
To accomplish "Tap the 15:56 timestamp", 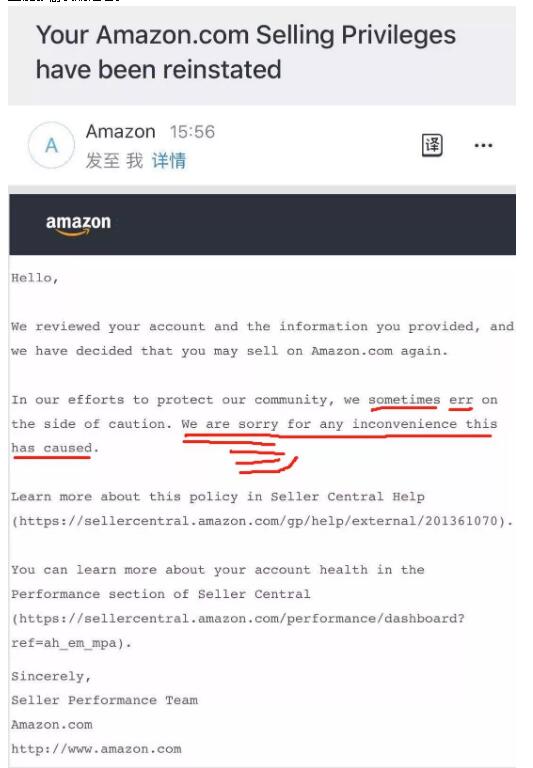I will click(x=192, y=132).
